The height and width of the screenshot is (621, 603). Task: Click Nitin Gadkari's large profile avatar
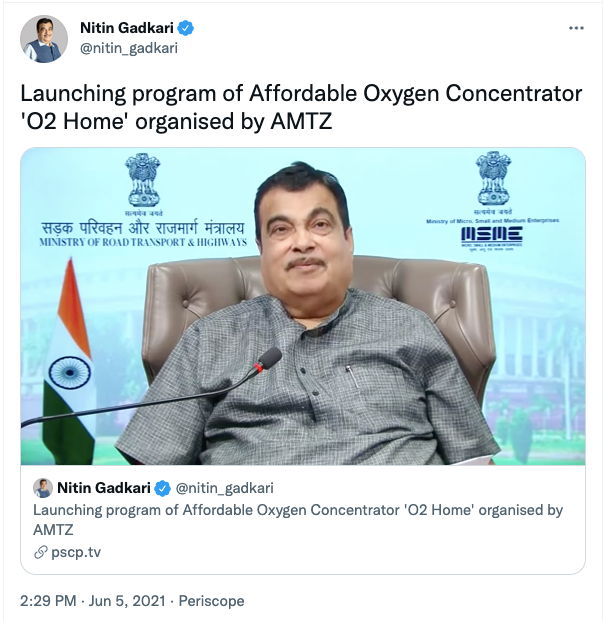tap(44, 39)
